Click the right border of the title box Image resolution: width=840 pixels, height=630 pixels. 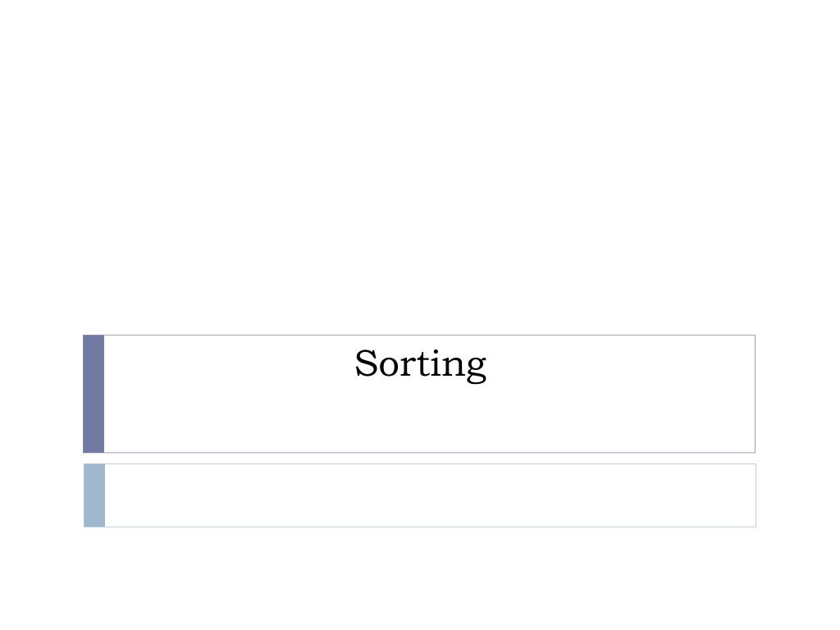(755, 394)
